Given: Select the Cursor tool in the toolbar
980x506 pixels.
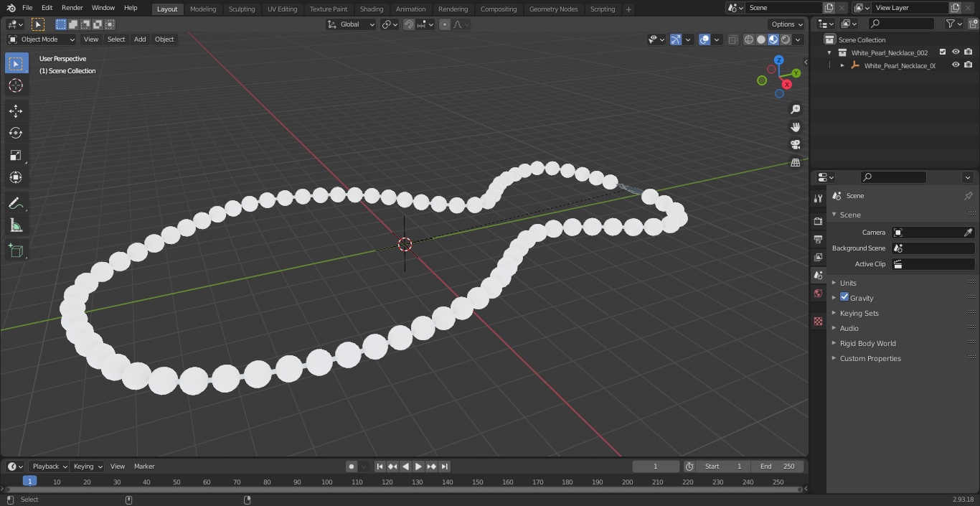Looking at the screenshot, I should 16,85.
